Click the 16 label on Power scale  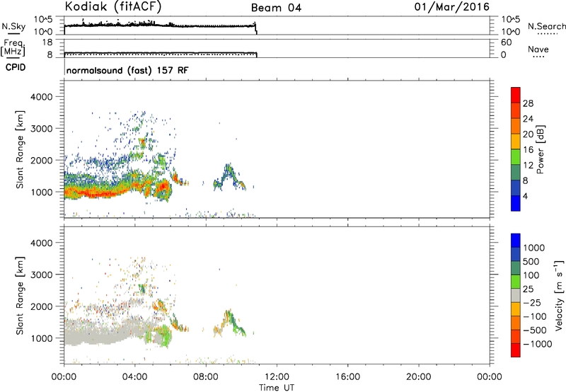pos(528,150)
